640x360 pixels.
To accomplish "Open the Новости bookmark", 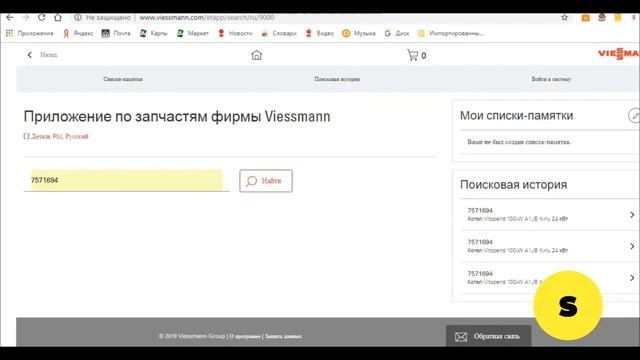I will (x=235, y=33).
